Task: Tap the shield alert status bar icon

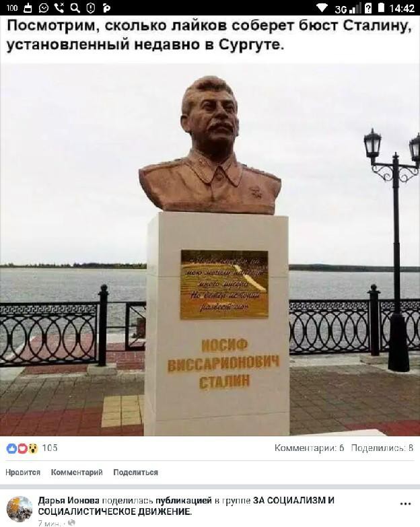Action: tap(91, 7)
